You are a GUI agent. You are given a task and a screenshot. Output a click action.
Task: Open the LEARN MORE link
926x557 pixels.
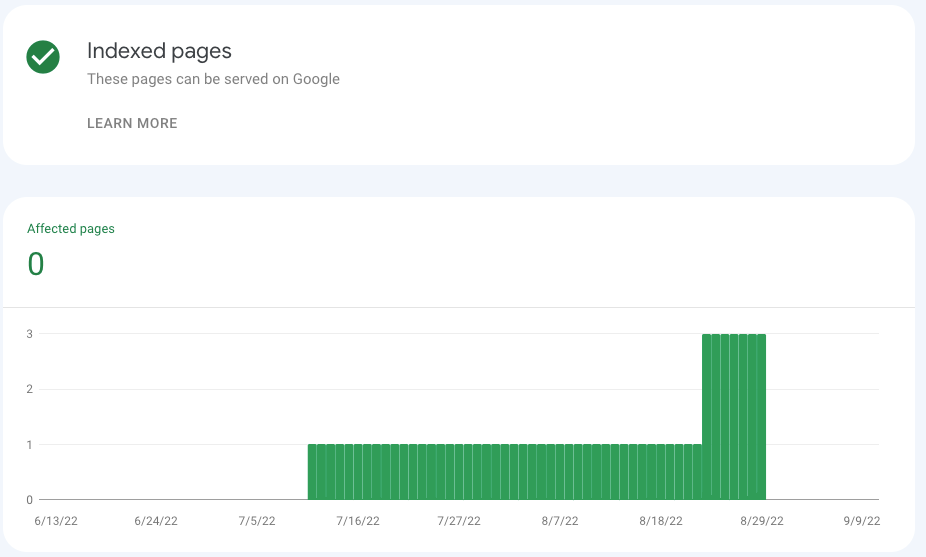(x=132, y=123)
